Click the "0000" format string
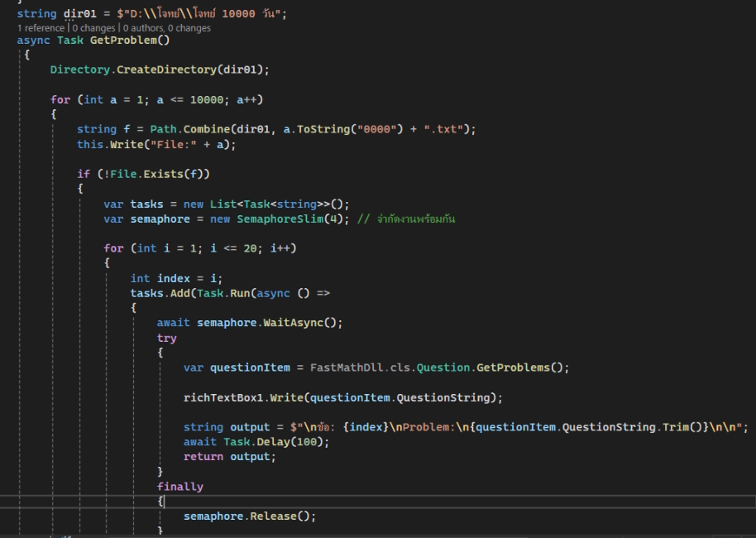This screenshot has height=538, width=756. click(x=376, y=129)
